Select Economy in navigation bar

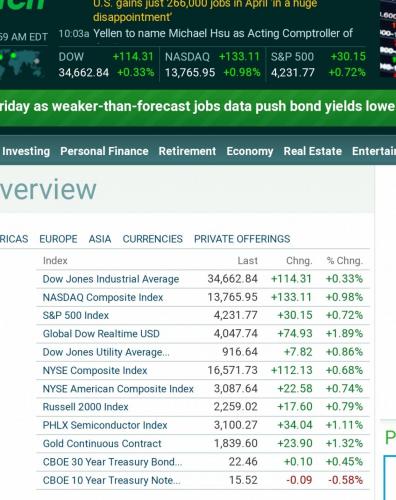250,151
